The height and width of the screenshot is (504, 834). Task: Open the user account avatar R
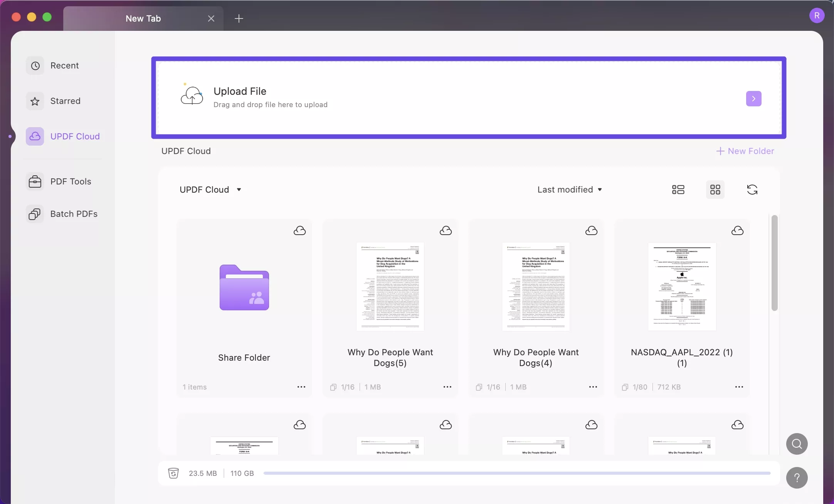(x=817, y=15)
